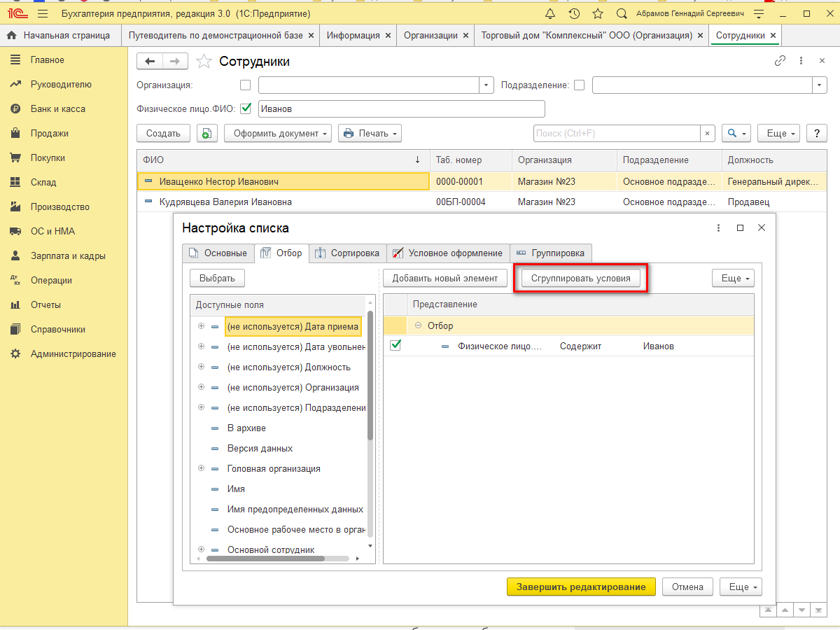Open the history clock icon

tap(574, 14)
